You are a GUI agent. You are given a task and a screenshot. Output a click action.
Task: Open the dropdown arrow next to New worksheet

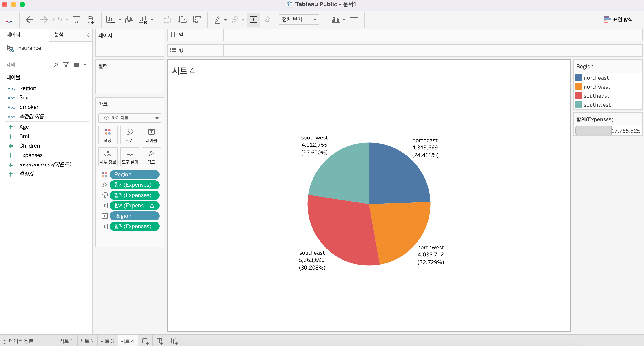[x=120, y=20]
